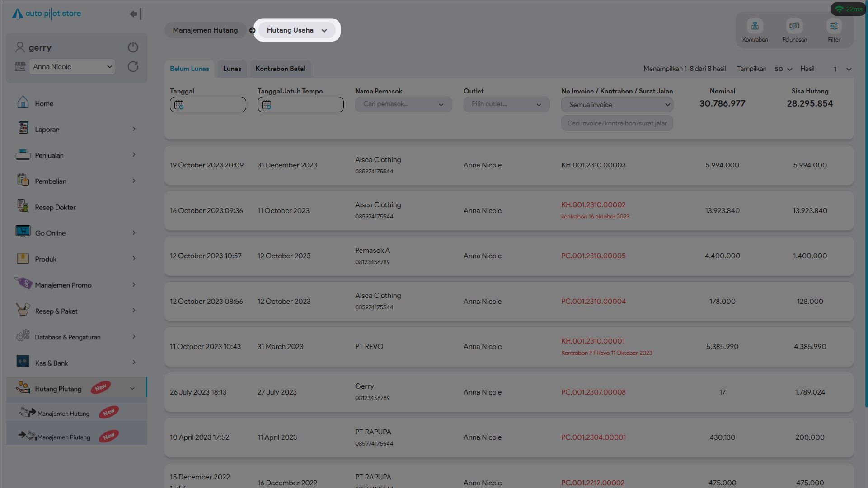The width and height of the screenshot is (868, 488).
Task: Click the Filter sliders icon
Action: coord(834,26)
